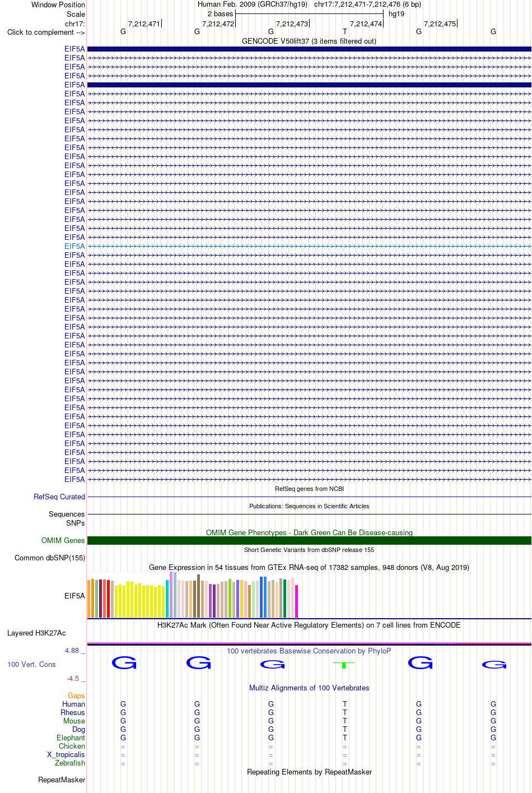
Task: Click the T base in the Elephant alignment row
Action: [x=345, y=738]
